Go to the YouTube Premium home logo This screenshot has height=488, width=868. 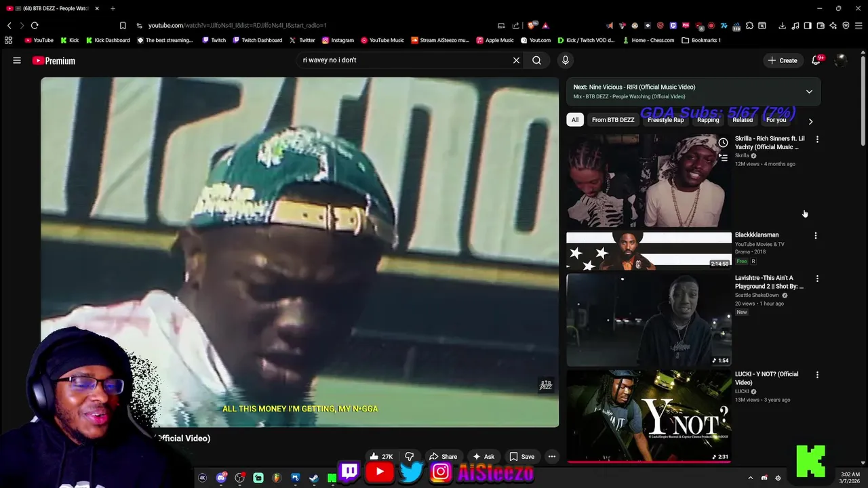[x=54, y=60]
